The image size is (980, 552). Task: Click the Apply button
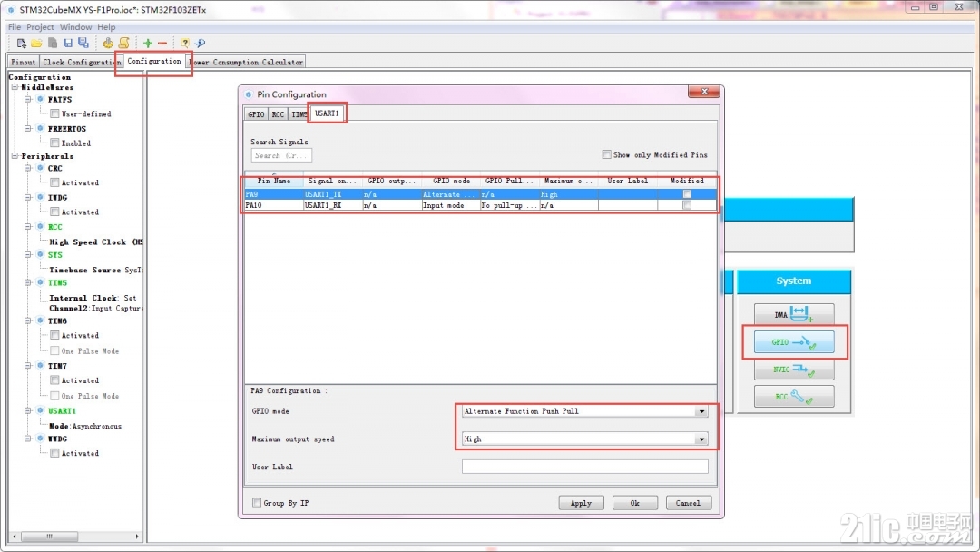click(x=582, y=503)
